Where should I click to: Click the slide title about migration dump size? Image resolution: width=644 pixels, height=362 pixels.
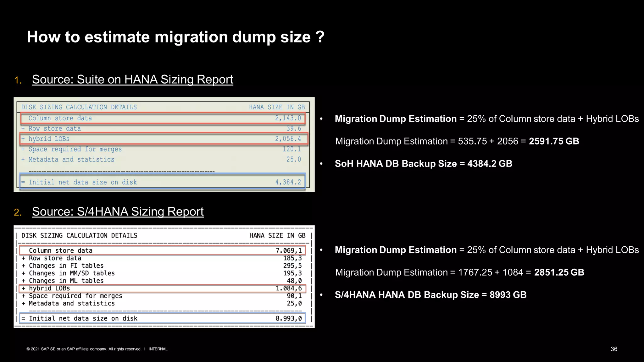(x=175, y=37)
